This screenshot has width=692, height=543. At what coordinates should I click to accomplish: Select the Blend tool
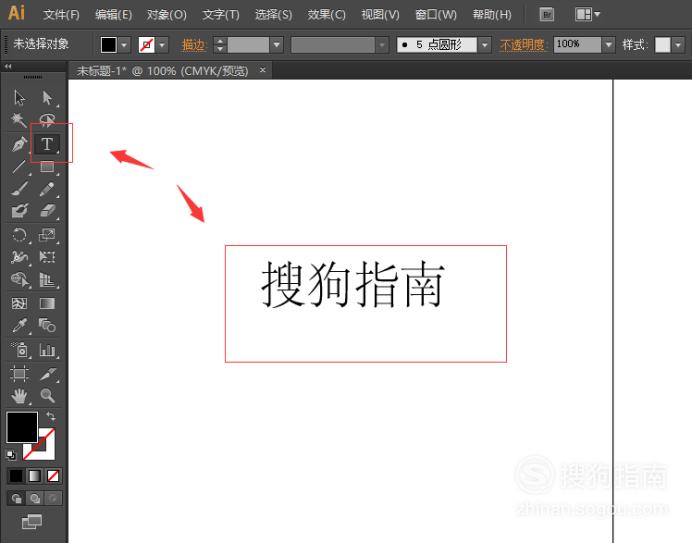pyautogui.click(x=47, y=326)
